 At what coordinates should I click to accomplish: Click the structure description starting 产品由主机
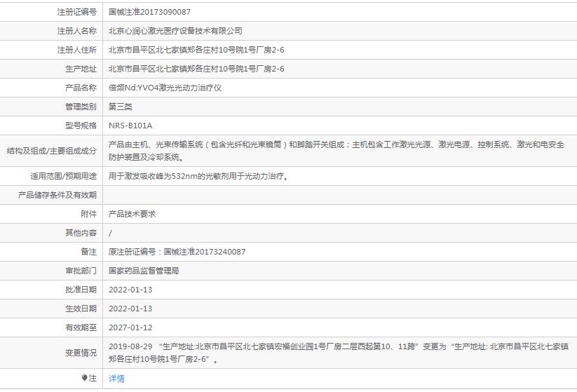[337, 151]
